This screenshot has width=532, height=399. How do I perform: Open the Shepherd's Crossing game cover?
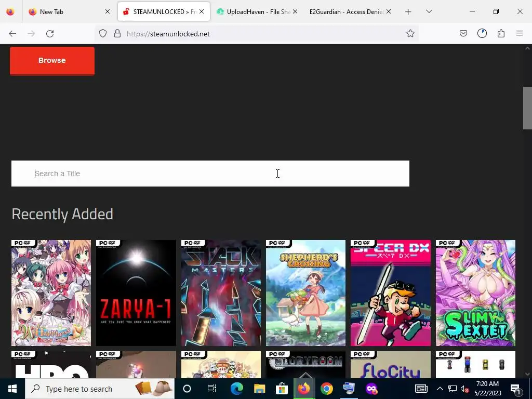pos(305,293)
